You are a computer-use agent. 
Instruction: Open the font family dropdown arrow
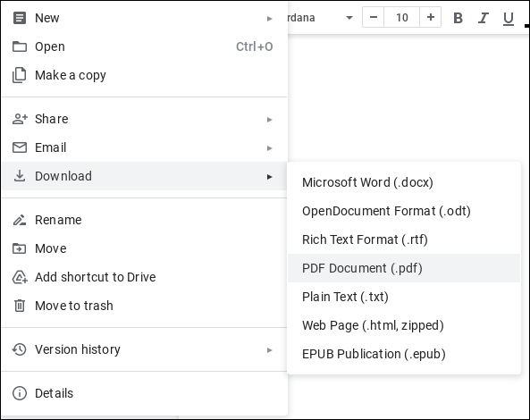click(x=349, y=18)
